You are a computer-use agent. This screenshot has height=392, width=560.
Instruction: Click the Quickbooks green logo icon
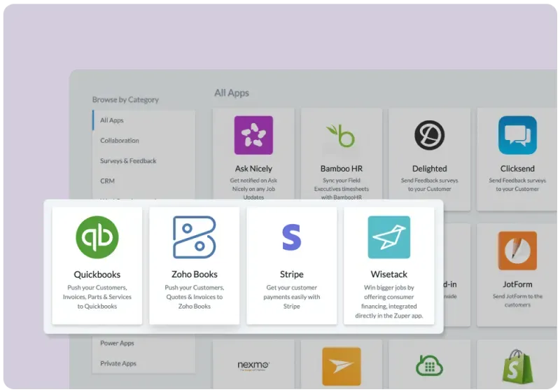pos(97,237)
